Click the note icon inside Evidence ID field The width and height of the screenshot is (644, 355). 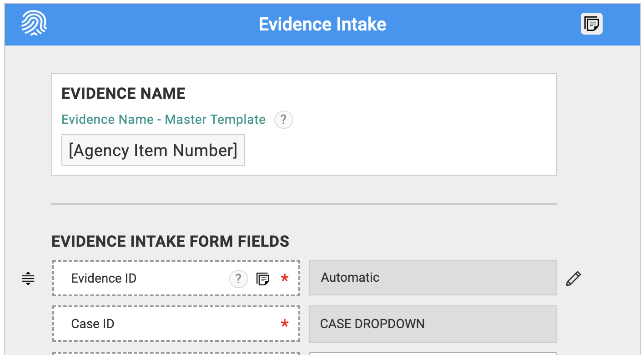click(x=262, y=279)
